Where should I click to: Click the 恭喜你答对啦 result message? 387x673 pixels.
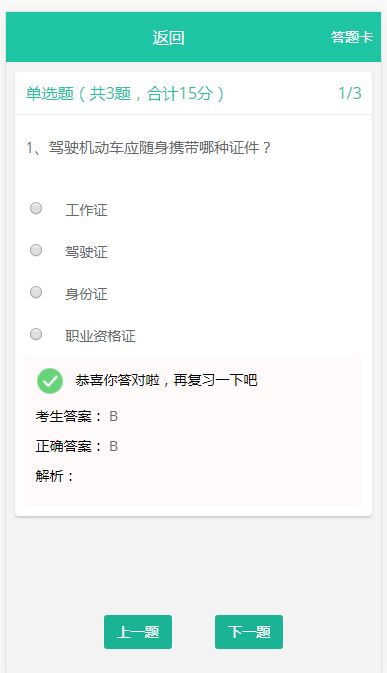click(x=166, y=380)
